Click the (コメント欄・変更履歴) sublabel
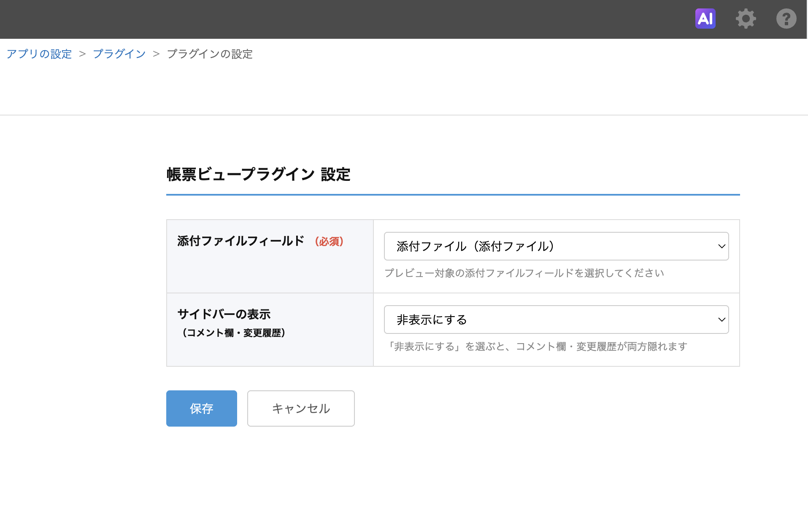The image size is (808, 532). coord(234,333)
